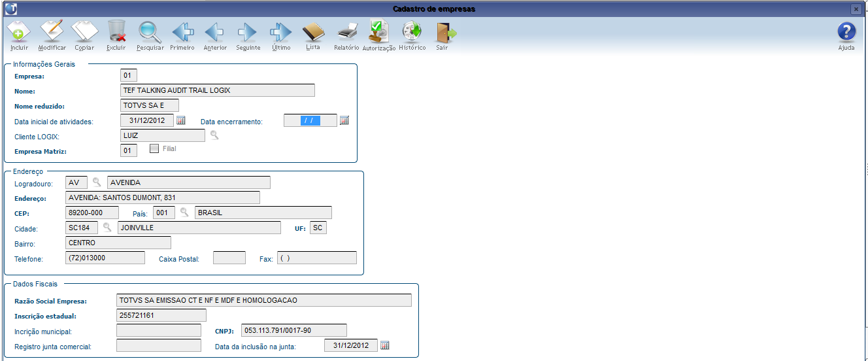Screen dimensions: 868x361
Task: Click the application logo icon in title bar
Action: click(x=11, y=9)
